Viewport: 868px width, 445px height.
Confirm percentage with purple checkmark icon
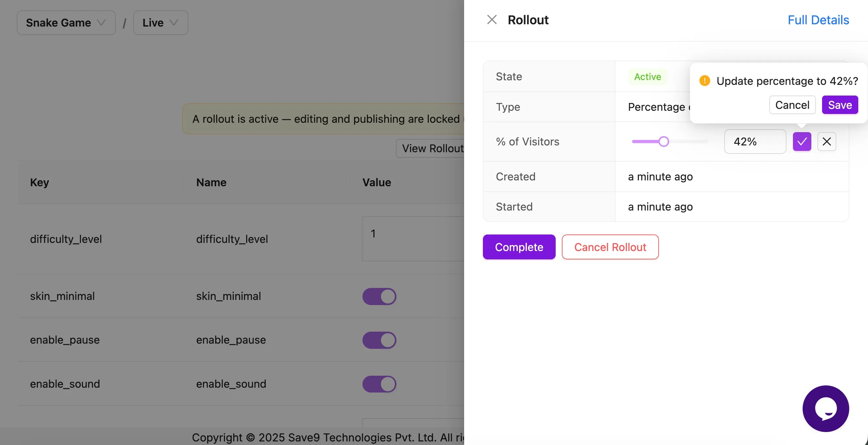click(x=802, y=142)
